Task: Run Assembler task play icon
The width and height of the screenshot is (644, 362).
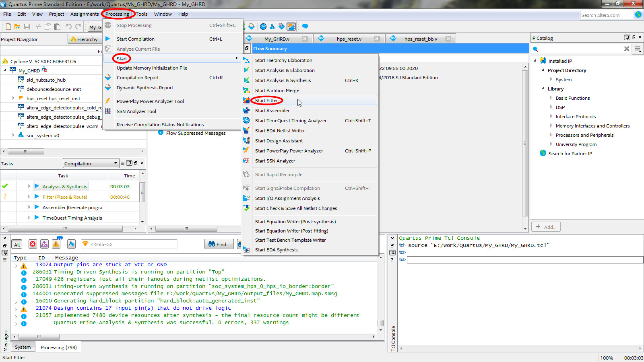Action: pos(37,207)
